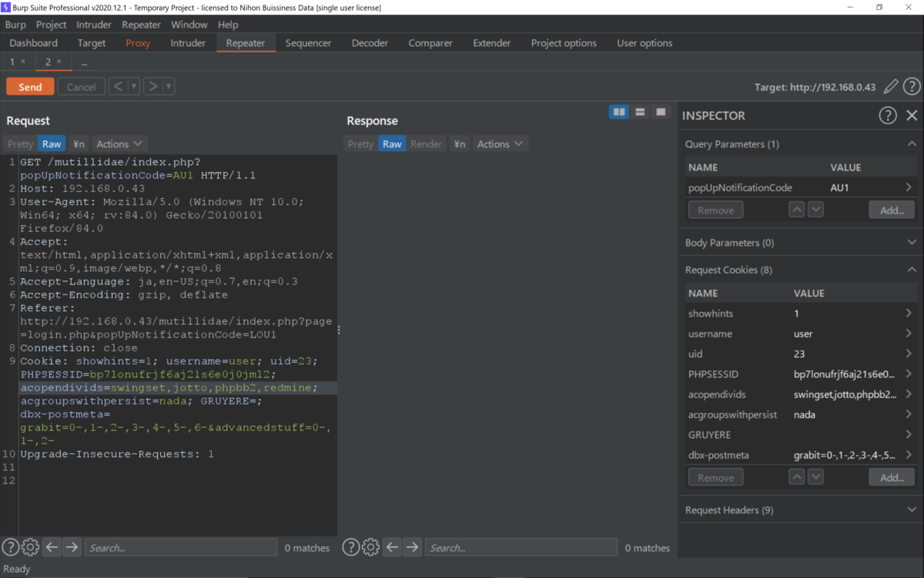Select side-by-side request/response layout
The image size is (924, 578).
click(x=619, y=113)
